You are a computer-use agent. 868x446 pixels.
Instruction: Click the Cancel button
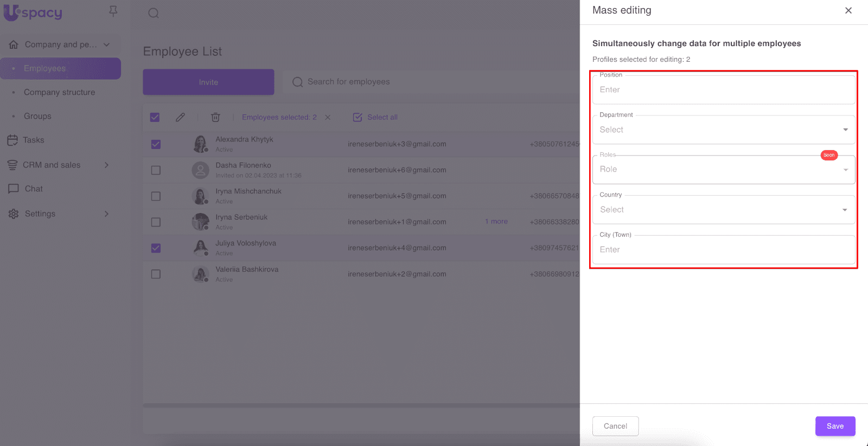point(615,426)
